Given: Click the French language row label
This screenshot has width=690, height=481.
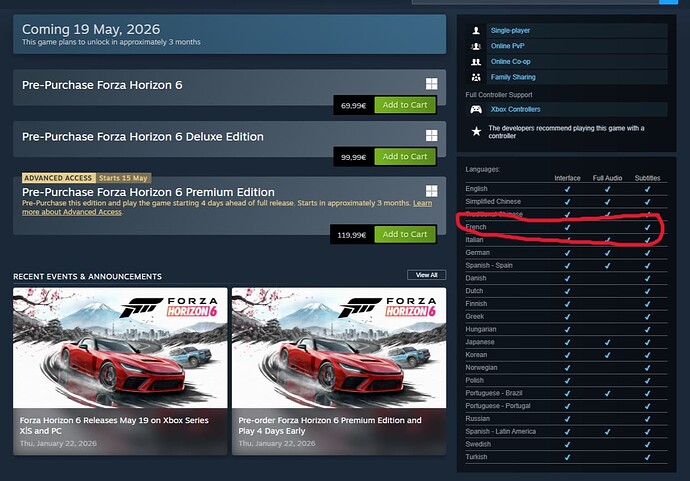Looking at the screenshot, I should point(476,227).
